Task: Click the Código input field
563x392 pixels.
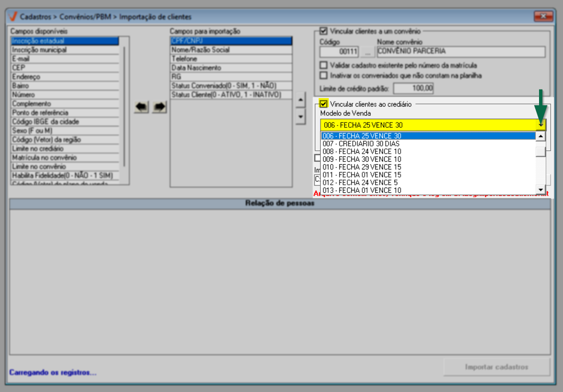Action: pyautogui.click(x=339, y=52)
